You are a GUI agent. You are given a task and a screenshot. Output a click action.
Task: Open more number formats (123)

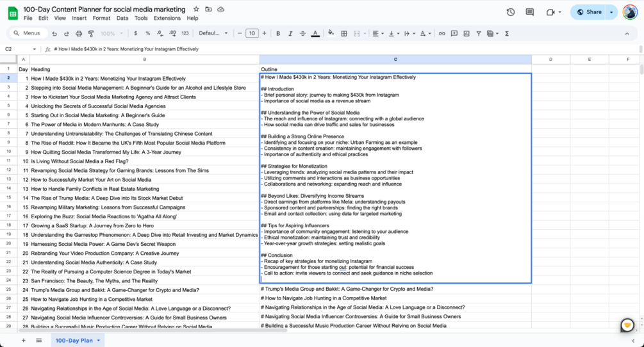tap(185, 34)
